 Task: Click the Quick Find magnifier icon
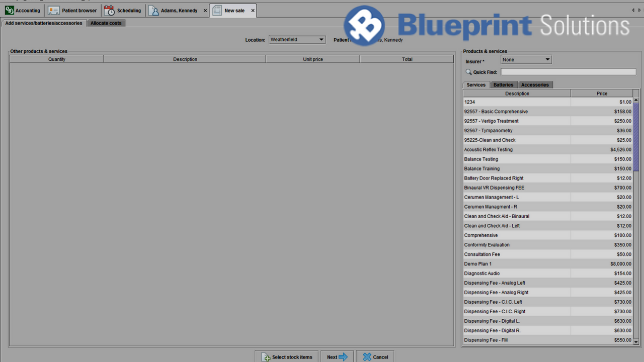[468, 72]
